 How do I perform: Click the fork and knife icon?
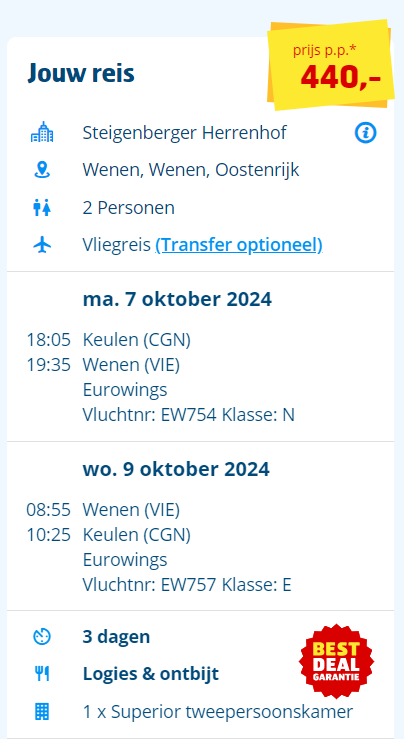[42, 674]
